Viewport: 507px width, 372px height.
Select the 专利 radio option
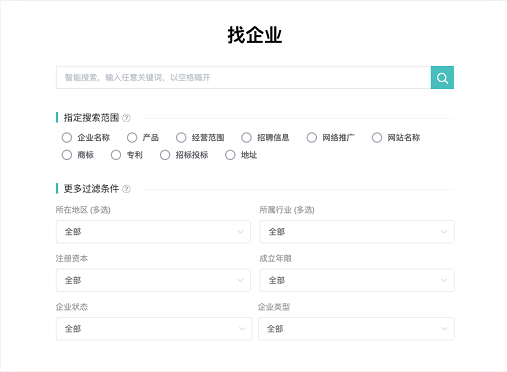(116, 155)
